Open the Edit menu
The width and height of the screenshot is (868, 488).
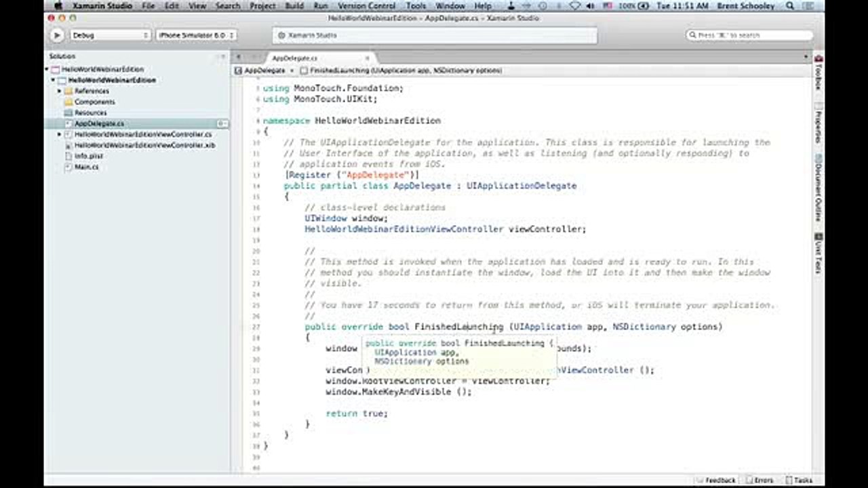tap(172, 5)
